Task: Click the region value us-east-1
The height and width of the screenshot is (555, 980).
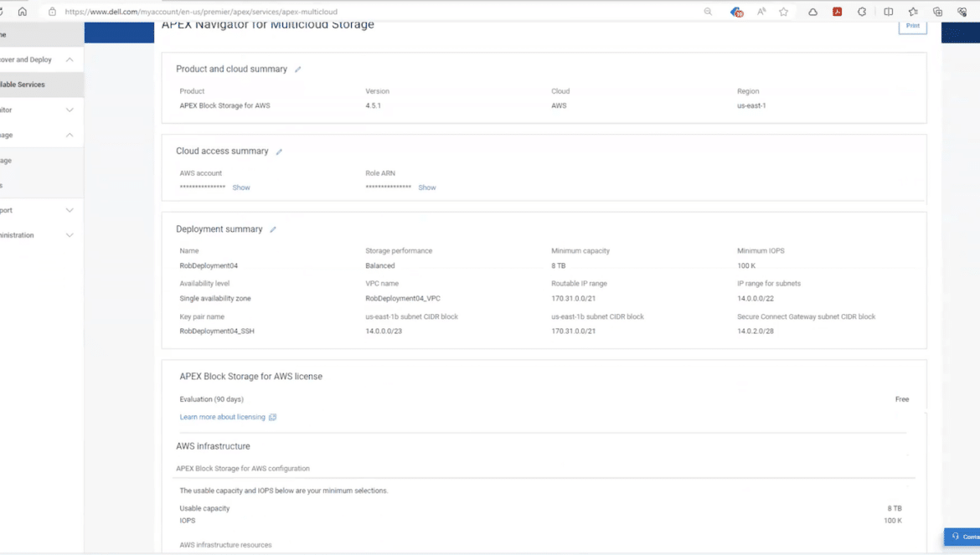Action: pyautogui.click(x=751, y=105)
